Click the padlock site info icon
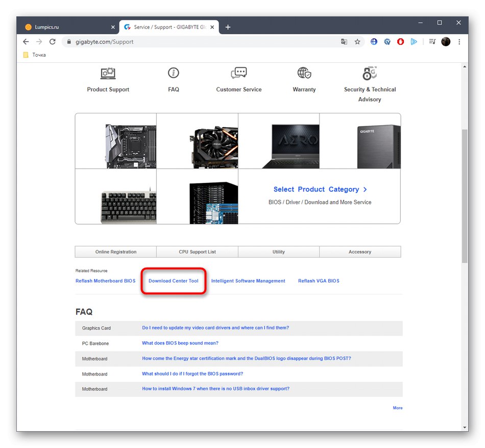 [x=69, y=41]
